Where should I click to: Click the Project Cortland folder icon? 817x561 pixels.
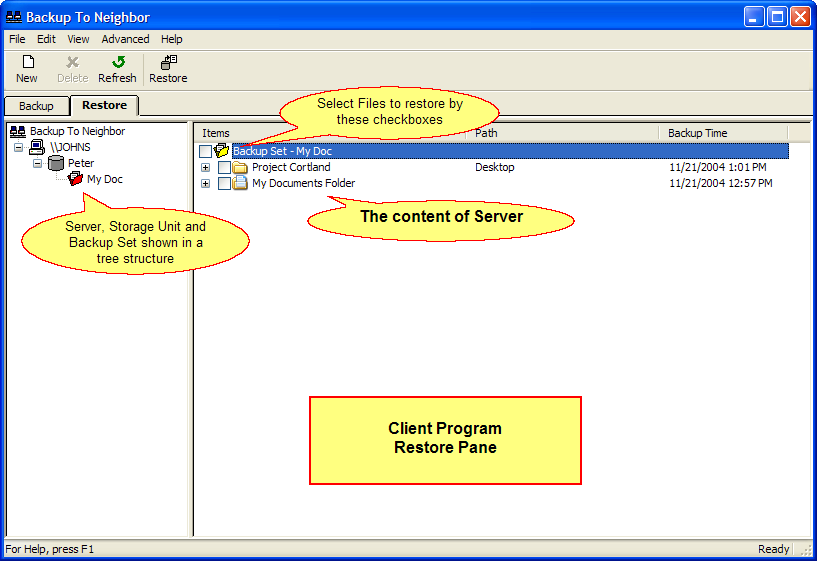tap(240, 167)
